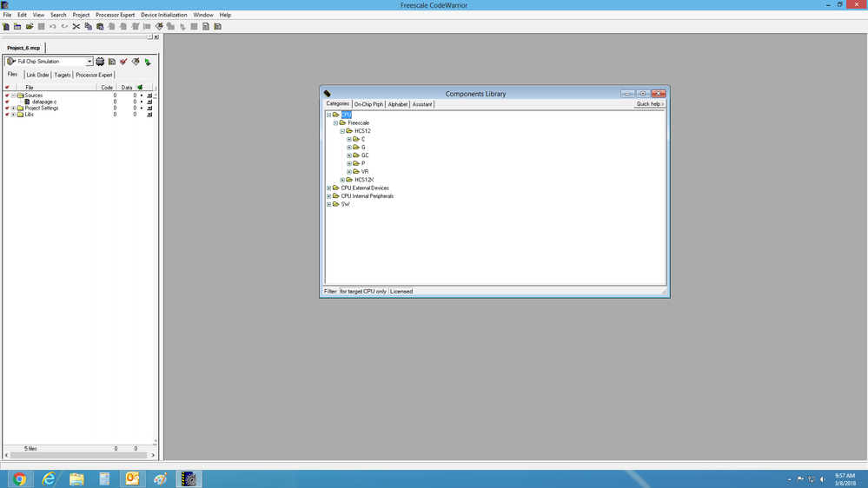
Task: Expand the SW tree node
Action: point(328,204)
